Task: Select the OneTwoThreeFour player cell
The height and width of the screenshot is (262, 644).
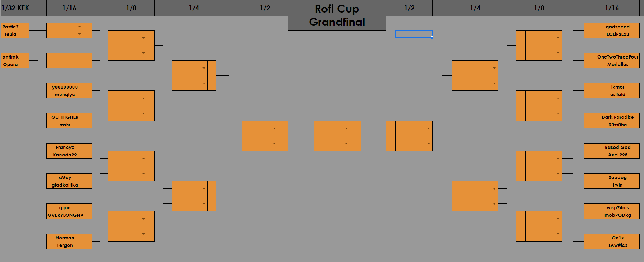Action: [617, 57]
